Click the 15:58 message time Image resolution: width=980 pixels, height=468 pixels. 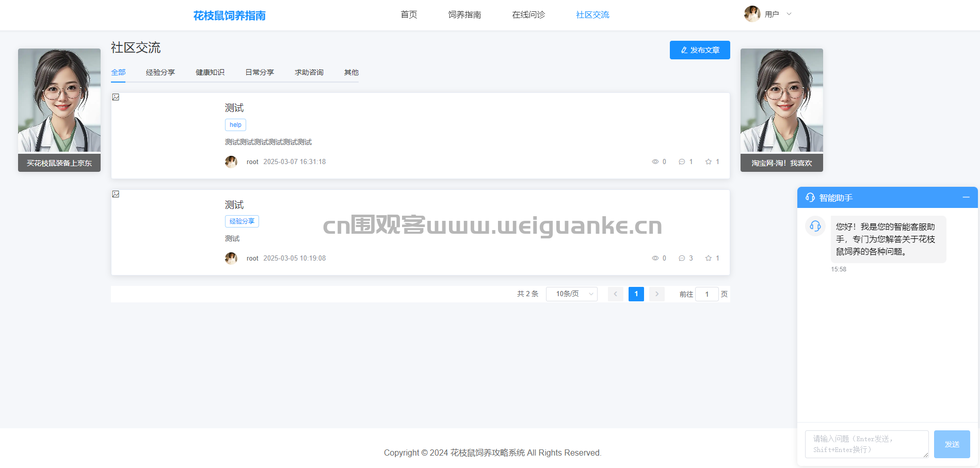[839, 269]
